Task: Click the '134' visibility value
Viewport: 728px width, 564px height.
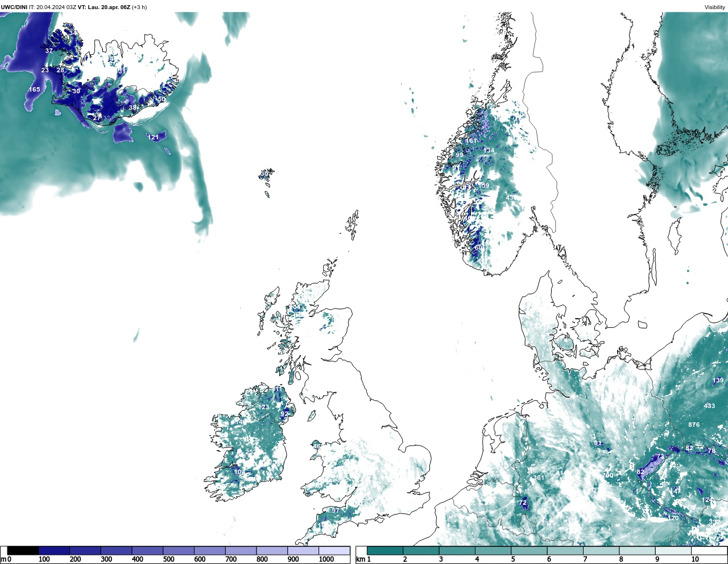Action: 489,150
